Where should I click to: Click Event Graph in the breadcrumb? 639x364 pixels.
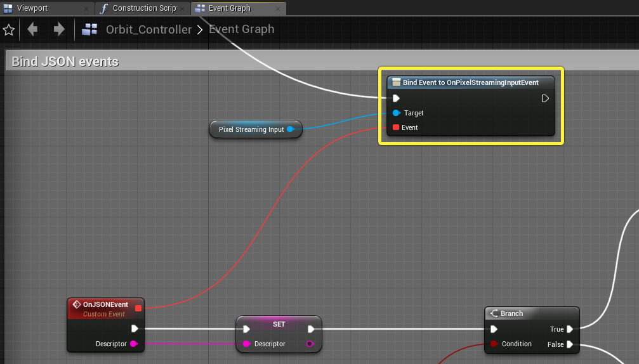[242, 29]
